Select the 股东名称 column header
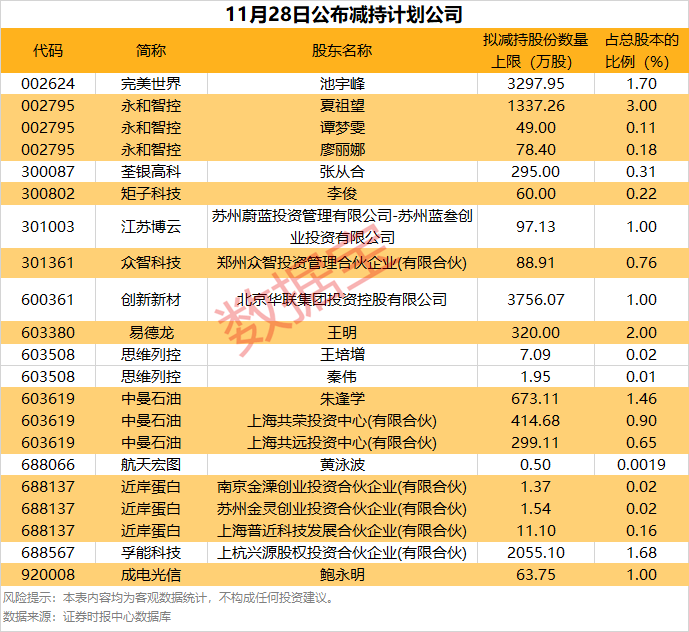Screen dimensions: 689x632 pyautogui.click(x=342, y=51)
